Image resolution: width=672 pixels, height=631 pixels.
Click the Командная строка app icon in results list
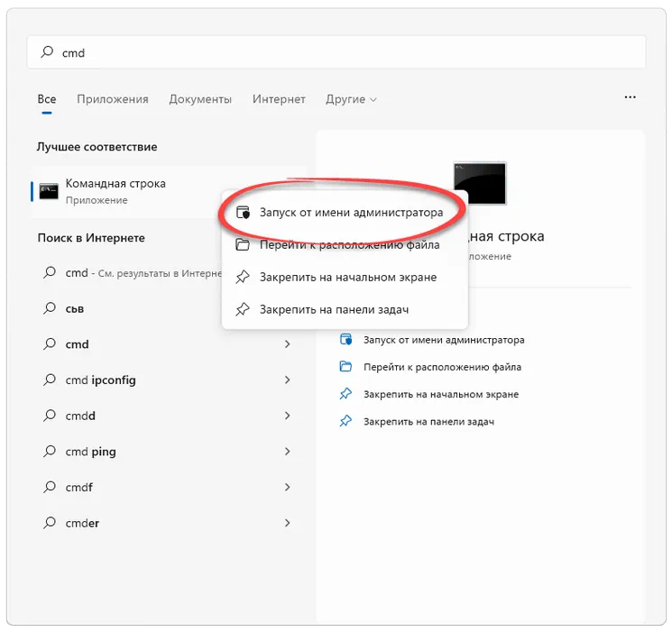(x=49, y=191)
